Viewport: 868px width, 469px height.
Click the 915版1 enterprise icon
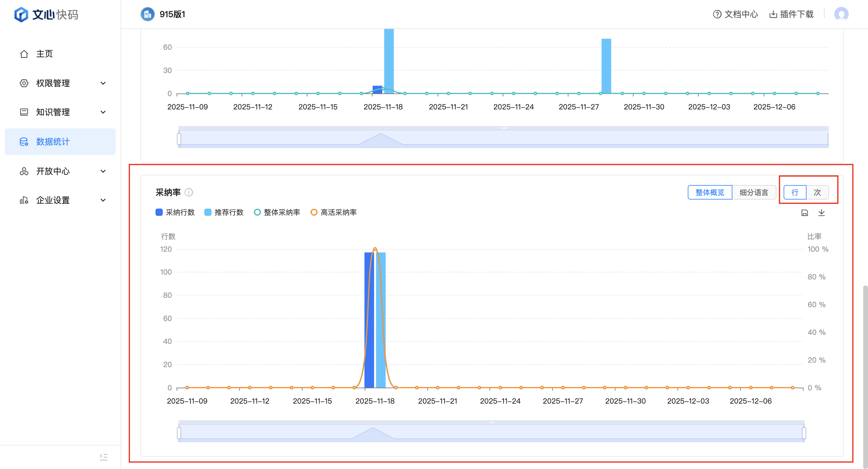coord(147,14)
